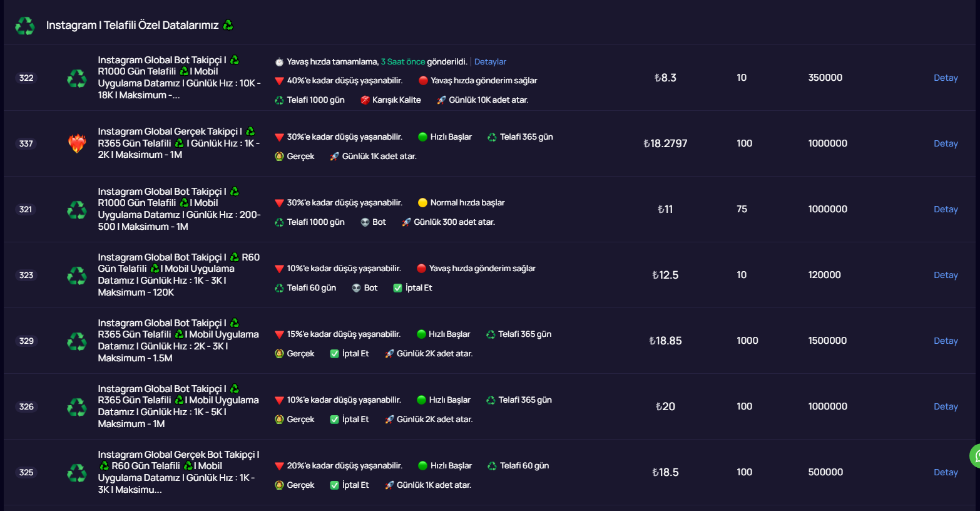Image resolution: width=980 pixels, height=511 pixels.
Task: Click the recycle icon beside the category header
Action: click(x=25, y=26)
